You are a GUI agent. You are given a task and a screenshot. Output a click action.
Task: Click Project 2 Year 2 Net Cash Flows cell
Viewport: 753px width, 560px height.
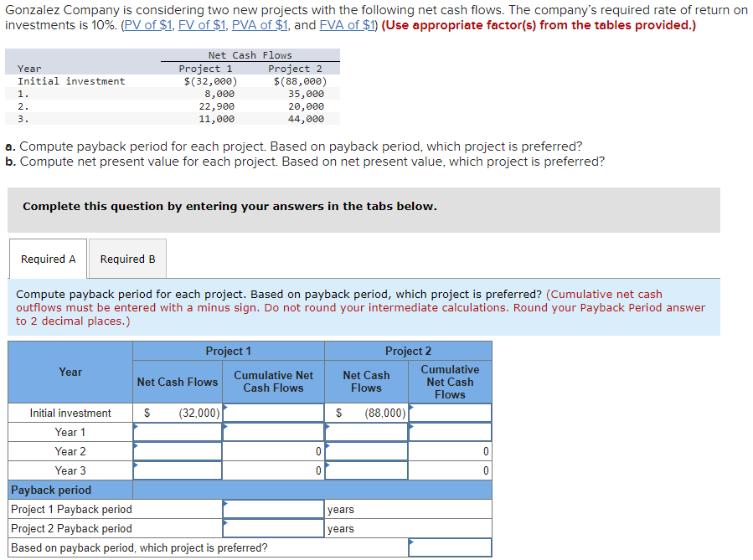coord(366,450)
